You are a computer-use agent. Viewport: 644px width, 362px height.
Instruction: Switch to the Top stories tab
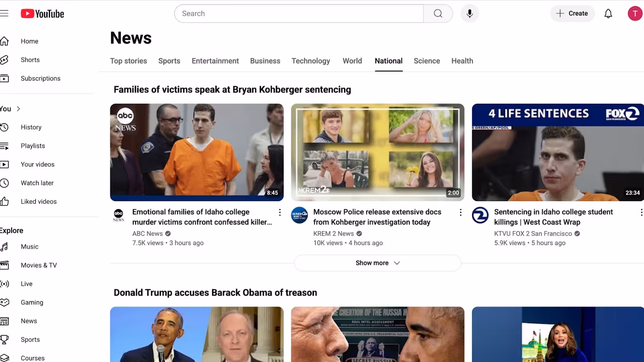(128, 61)
